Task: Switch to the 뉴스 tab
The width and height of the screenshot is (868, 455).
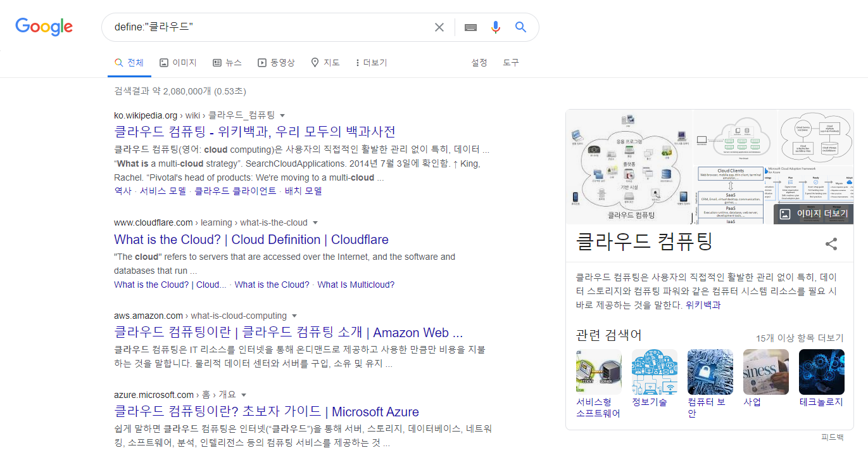Action: 227,63
